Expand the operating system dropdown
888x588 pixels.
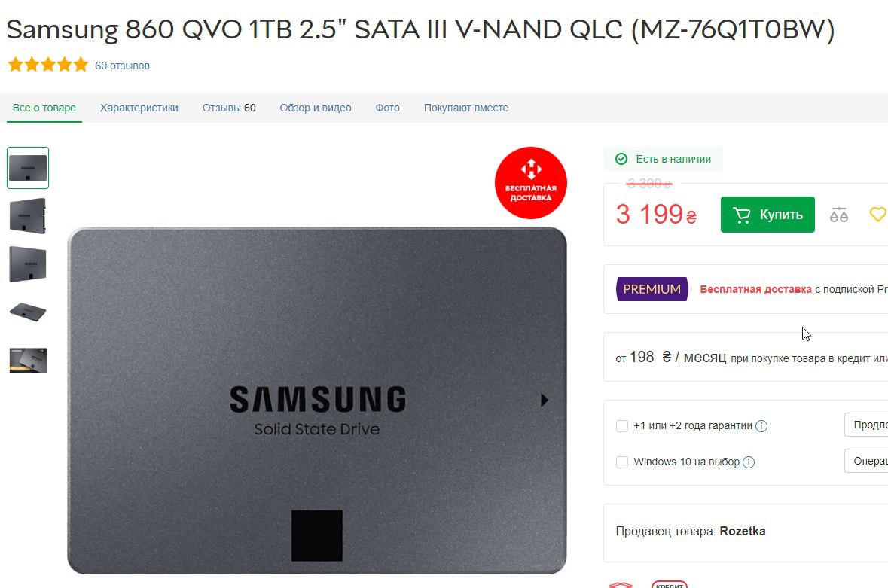pyautogui.click(x=866, y=461)
